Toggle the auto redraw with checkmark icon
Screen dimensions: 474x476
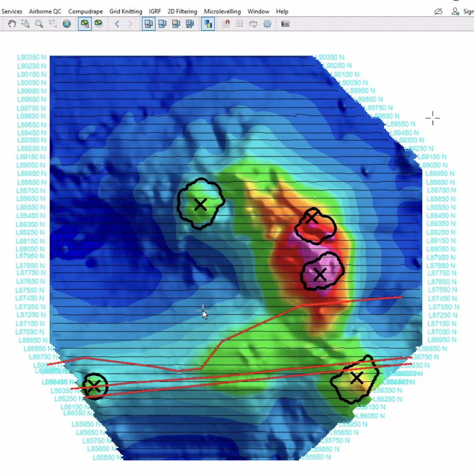pyautogui.click(x=85, y=24)
